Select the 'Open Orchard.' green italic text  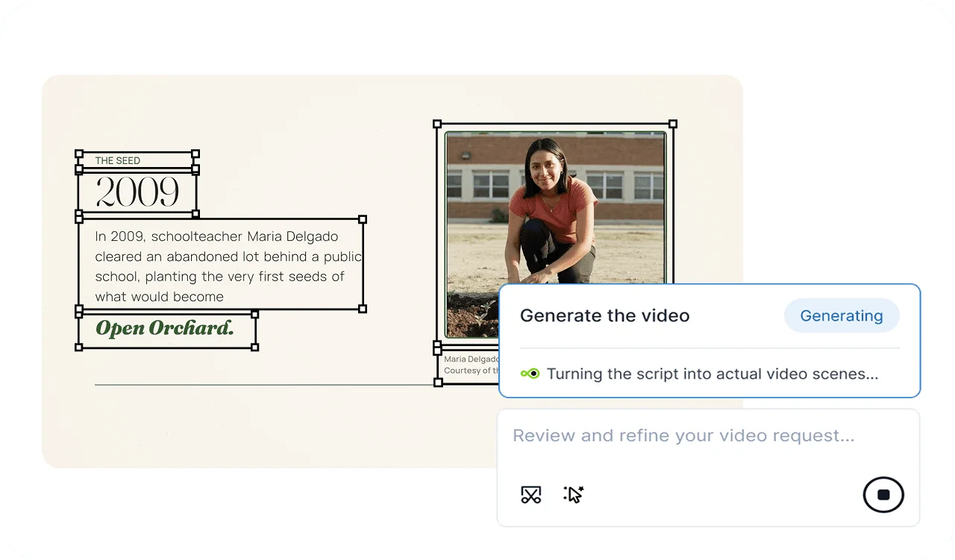pyautogui.click(x=165, y=328)
